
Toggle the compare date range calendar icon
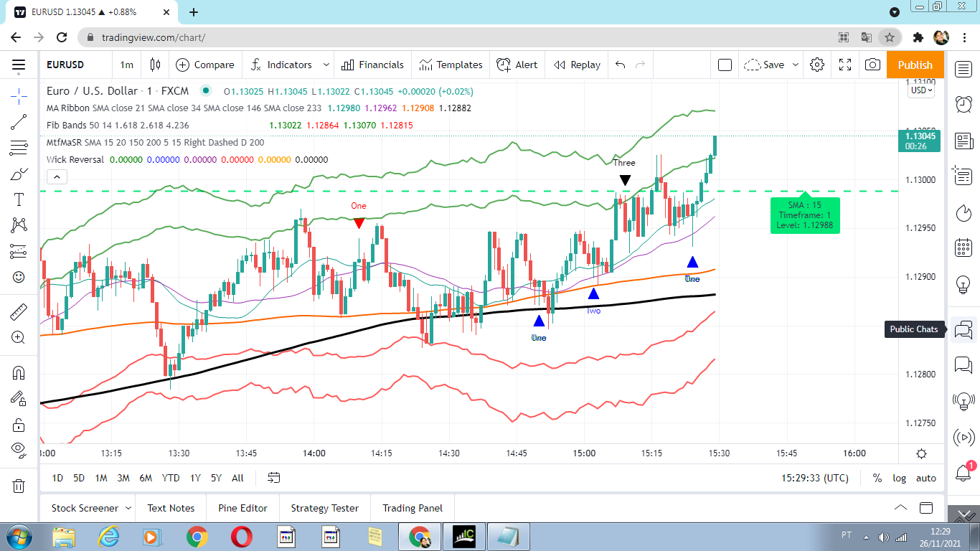tap(274, 478)
